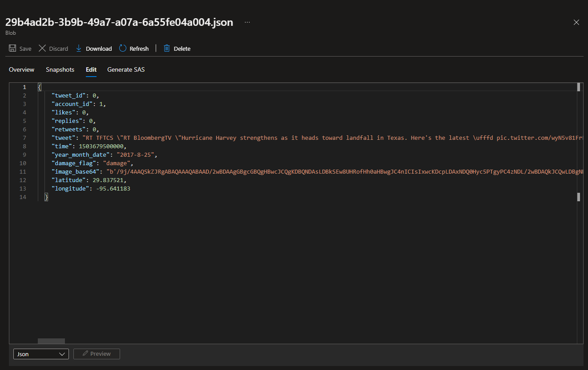Click the latitude value 29.837521
Image resolution: width=588 pixels, height=370 pixels.
[x=108, y=180]
